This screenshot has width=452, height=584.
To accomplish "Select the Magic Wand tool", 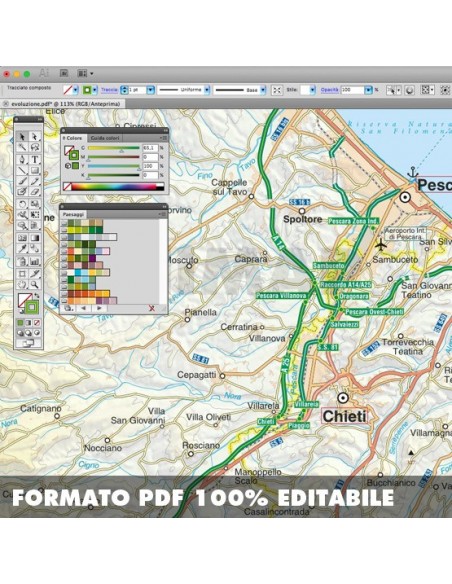I will 22,147.
